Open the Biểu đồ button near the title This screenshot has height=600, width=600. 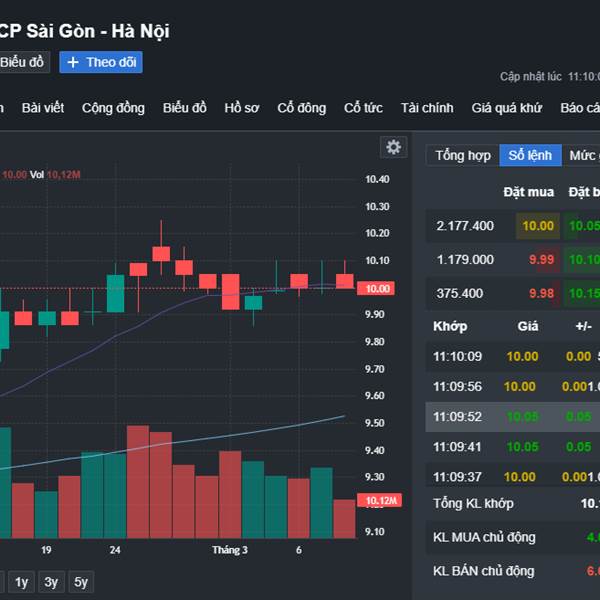click(22, 62)
